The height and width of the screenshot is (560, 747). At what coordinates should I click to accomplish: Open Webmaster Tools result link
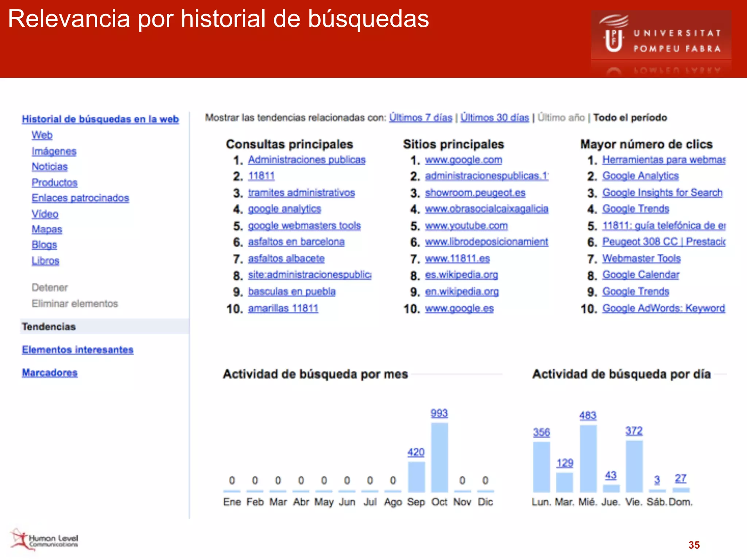pos(642,258)
